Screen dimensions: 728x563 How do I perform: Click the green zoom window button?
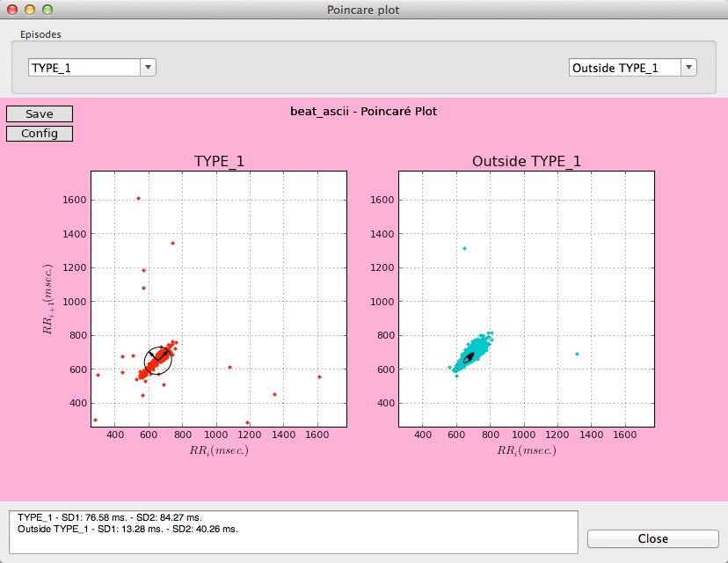47,10
